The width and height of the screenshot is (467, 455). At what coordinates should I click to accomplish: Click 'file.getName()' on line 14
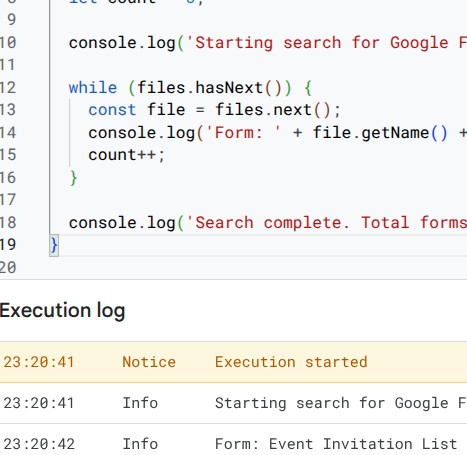coord(380,133)
